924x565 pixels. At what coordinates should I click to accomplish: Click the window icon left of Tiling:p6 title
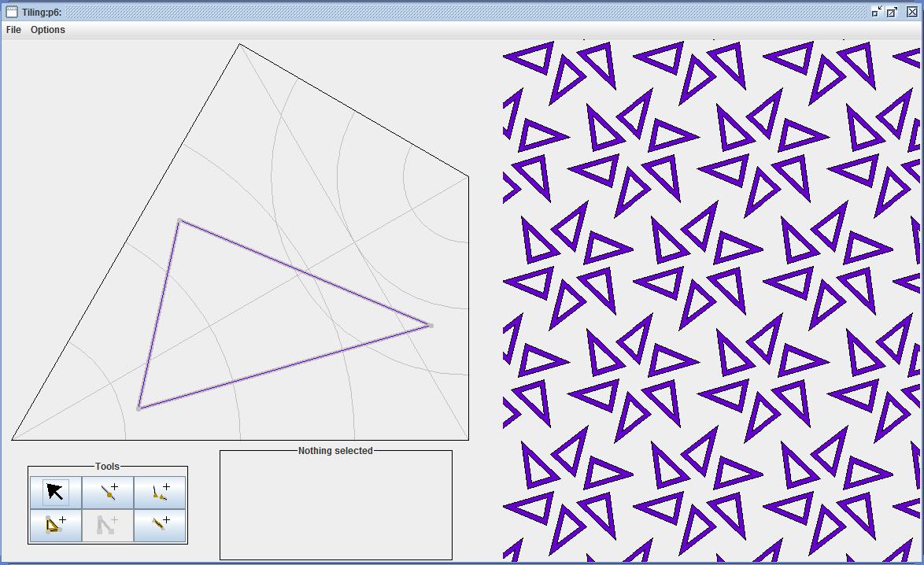tap(12, 12)
